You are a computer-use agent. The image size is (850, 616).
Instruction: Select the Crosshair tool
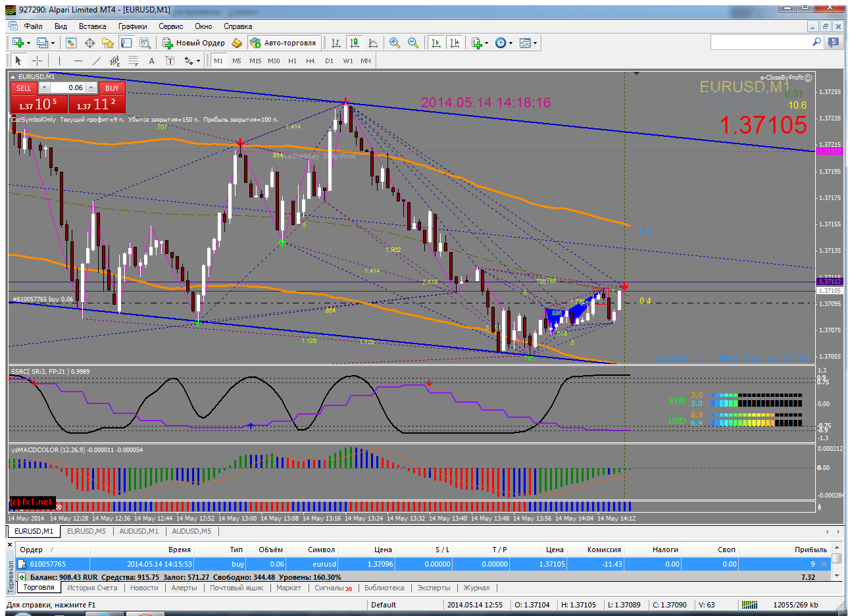(37, 61)
